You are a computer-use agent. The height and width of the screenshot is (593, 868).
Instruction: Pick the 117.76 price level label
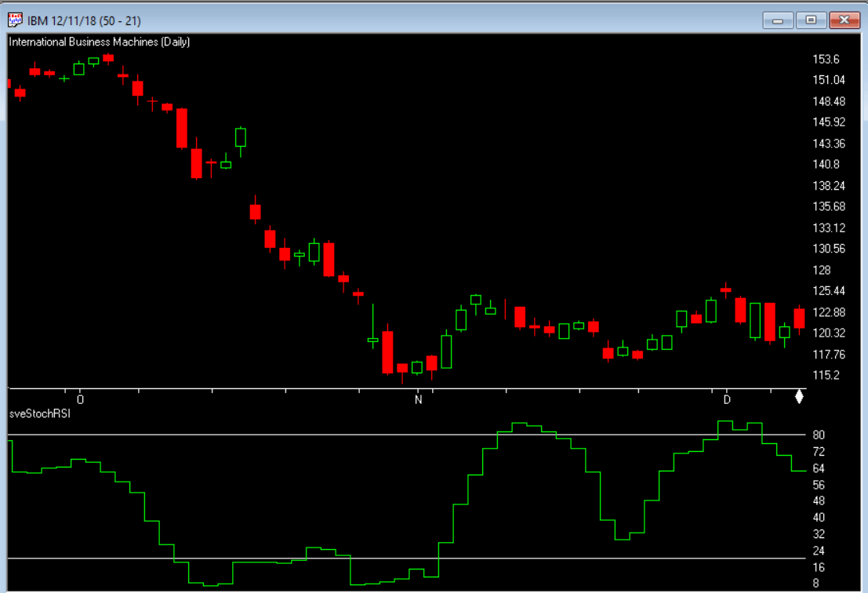[829, 355]
